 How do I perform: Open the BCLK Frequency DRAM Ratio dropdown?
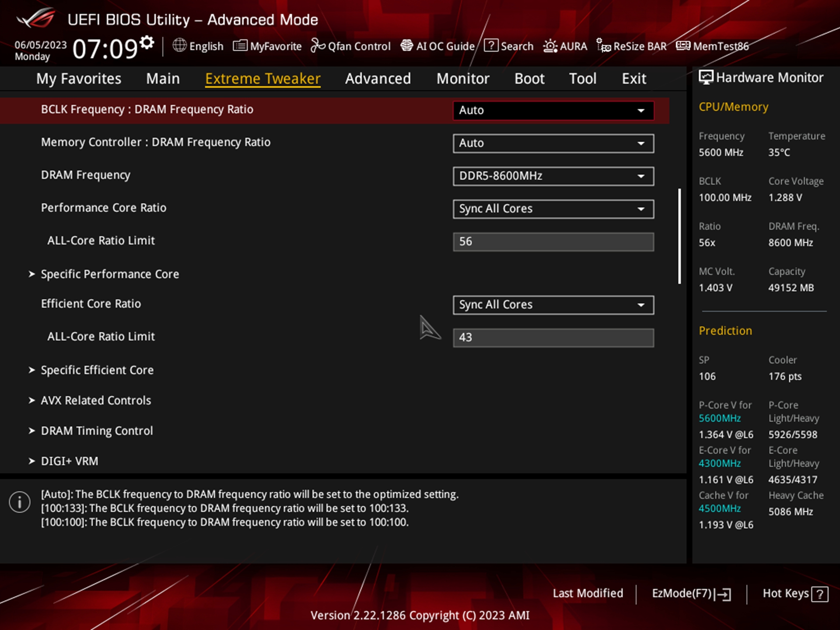point(553,110)
